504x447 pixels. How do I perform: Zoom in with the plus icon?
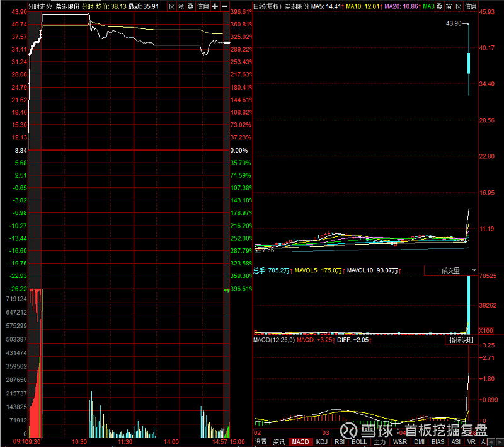(x=215, y=6)
